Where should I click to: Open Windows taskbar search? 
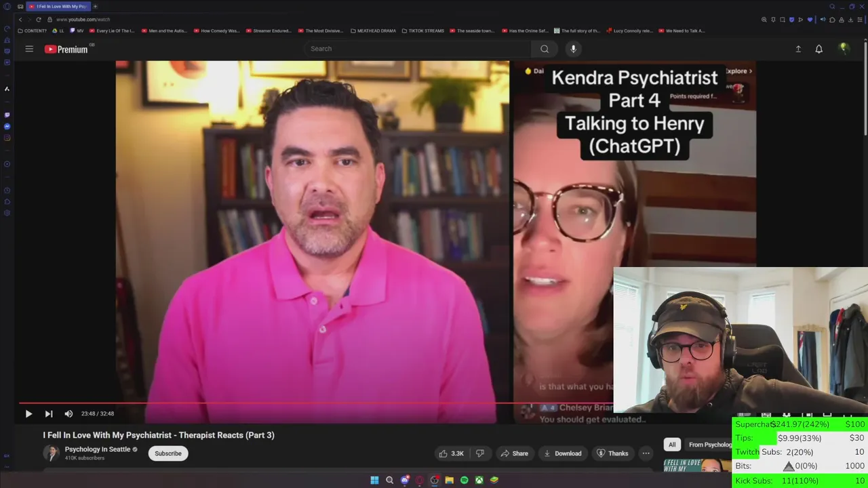coord(389,480)
